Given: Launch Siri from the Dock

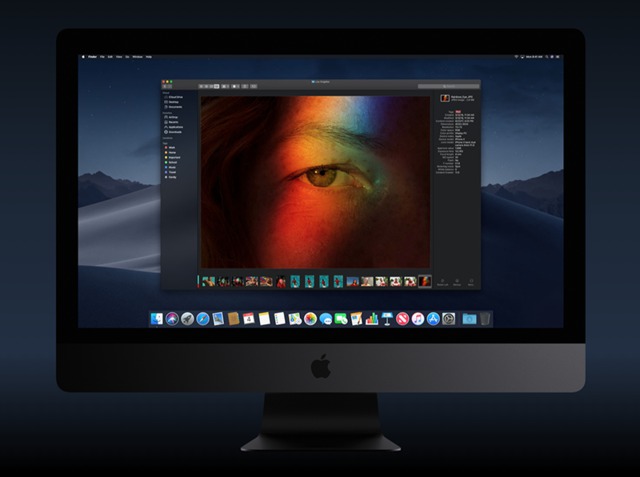Looking at the screenshot, I should [171, 319].
